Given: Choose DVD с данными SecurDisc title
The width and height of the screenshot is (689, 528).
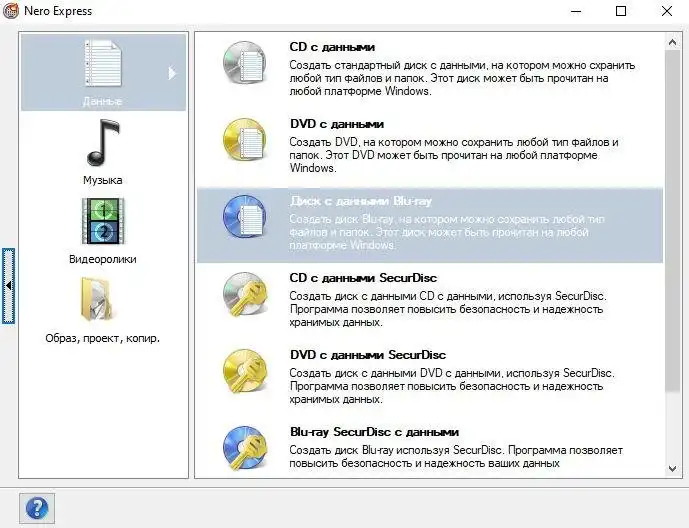Looking at the screenshot, I should pyautogui.click(x=368, y=355).
